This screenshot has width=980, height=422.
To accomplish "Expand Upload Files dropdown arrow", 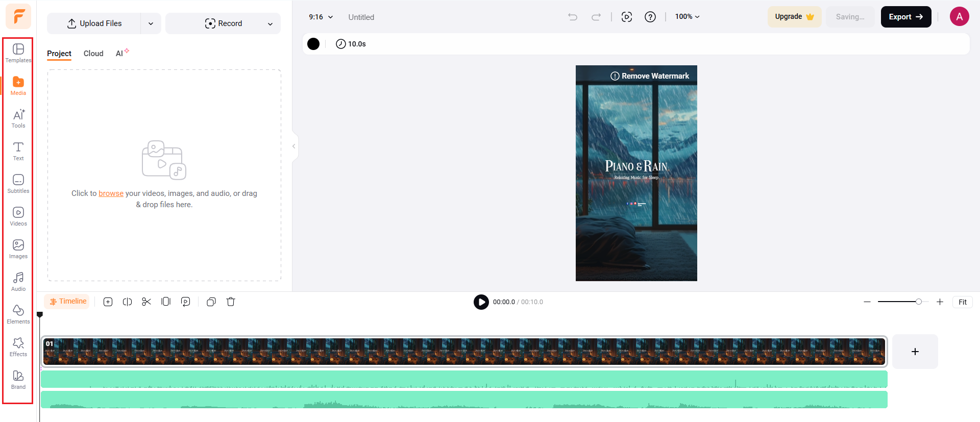I will tap(151, 23).
